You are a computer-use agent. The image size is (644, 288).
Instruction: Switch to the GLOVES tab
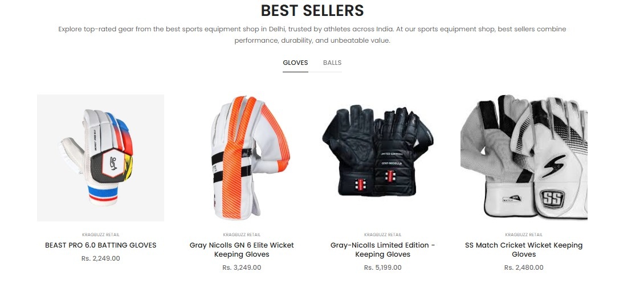point(295,63)
